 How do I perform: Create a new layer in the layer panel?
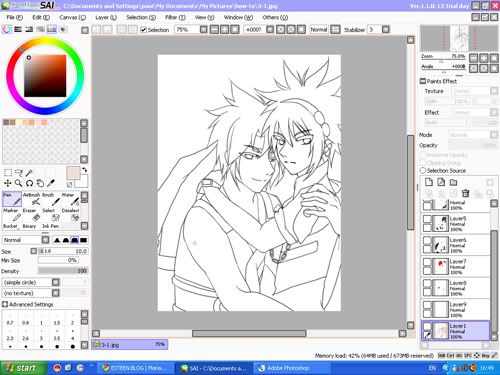pyautogui.click(x=429, y=182)
